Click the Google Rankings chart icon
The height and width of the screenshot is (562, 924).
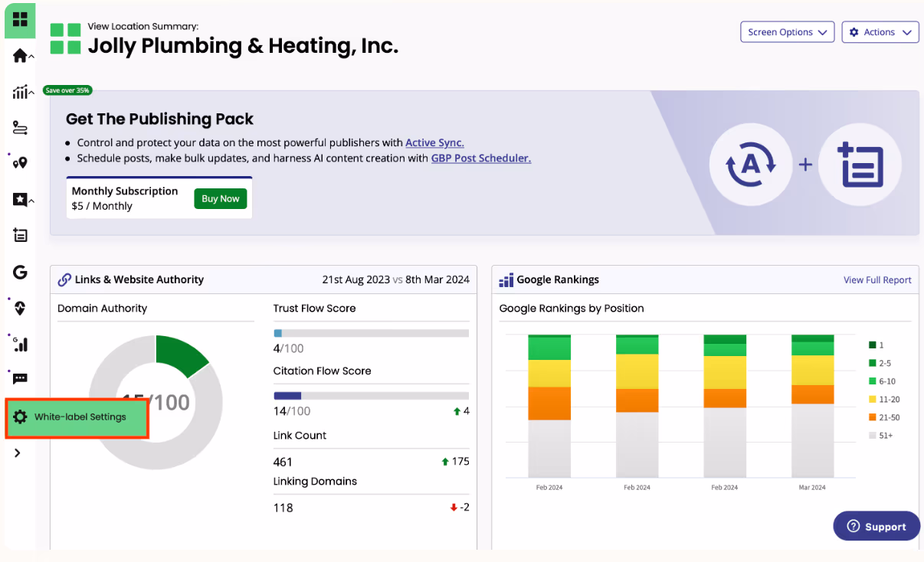(x=506, y=280)
